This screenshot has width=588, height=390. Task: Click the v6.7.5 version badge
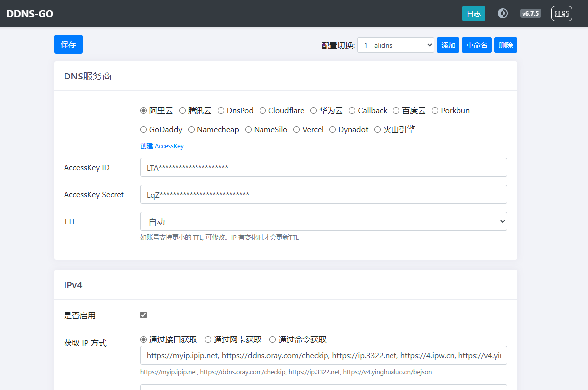(530, 13)
